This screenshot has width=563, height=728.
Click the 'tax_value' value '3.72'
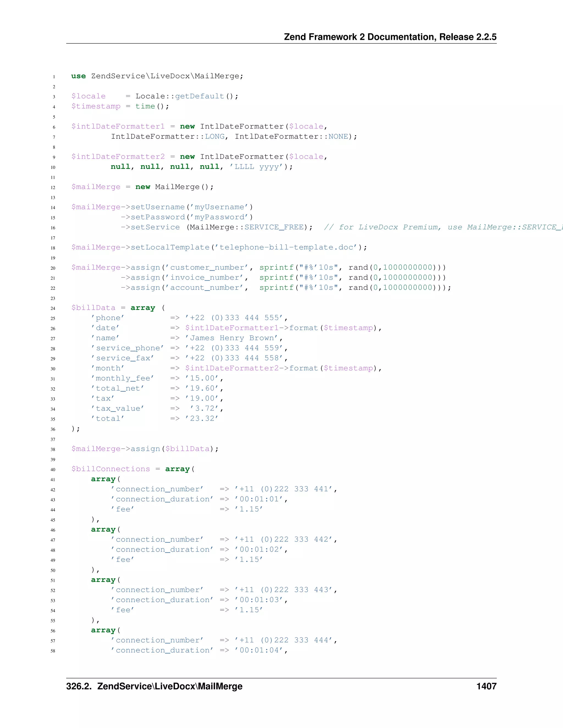pos(204,408)
